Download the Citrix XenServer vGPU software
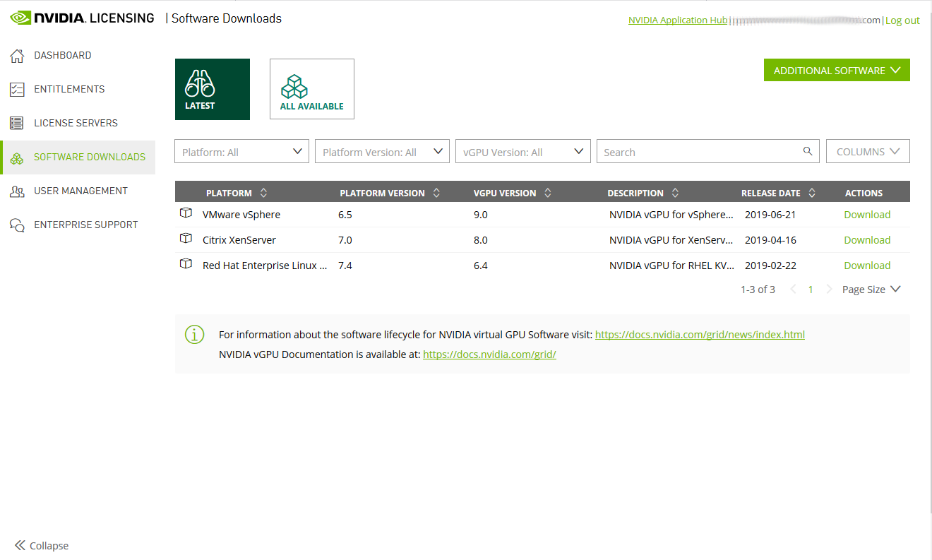The image size is (932, 560). 866,240
